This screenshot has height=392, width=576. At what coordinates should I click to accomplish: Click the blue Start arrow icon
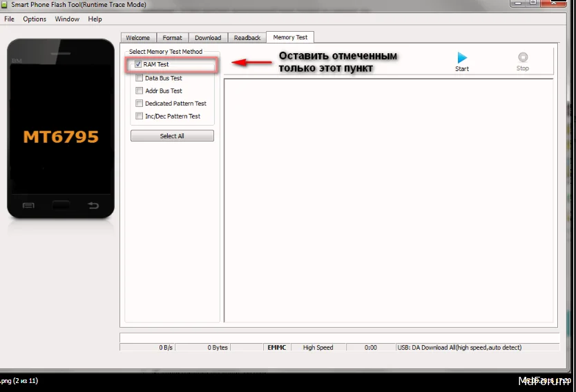[x=462, y=58]
